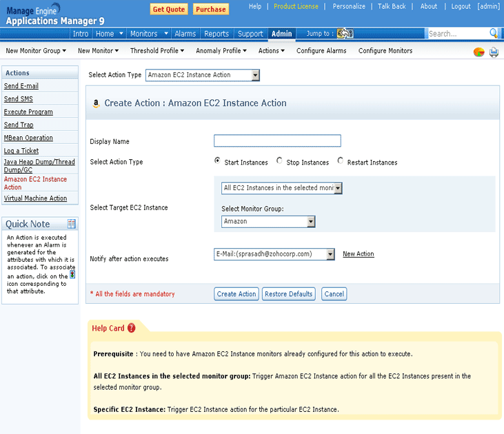Switch to the Intro tab
This screenshot has width=504, height=434.
pos(81,34)
